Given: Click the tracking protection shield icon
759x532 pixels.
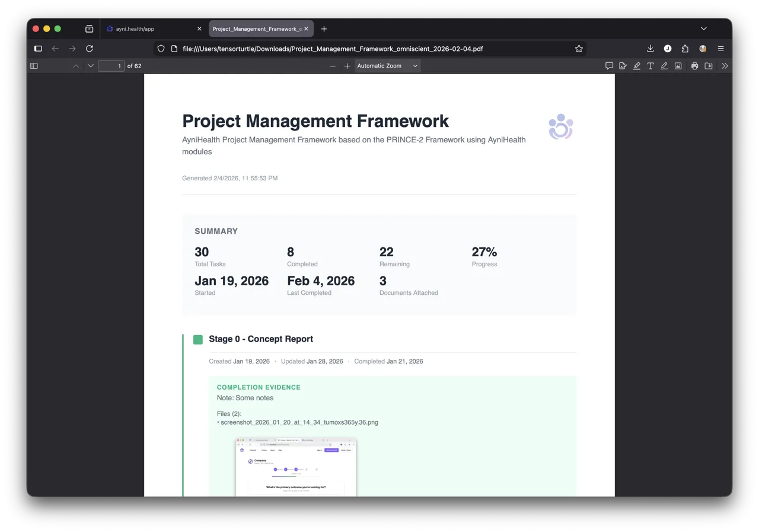Looking at the screenshot, I should (161, 49).
